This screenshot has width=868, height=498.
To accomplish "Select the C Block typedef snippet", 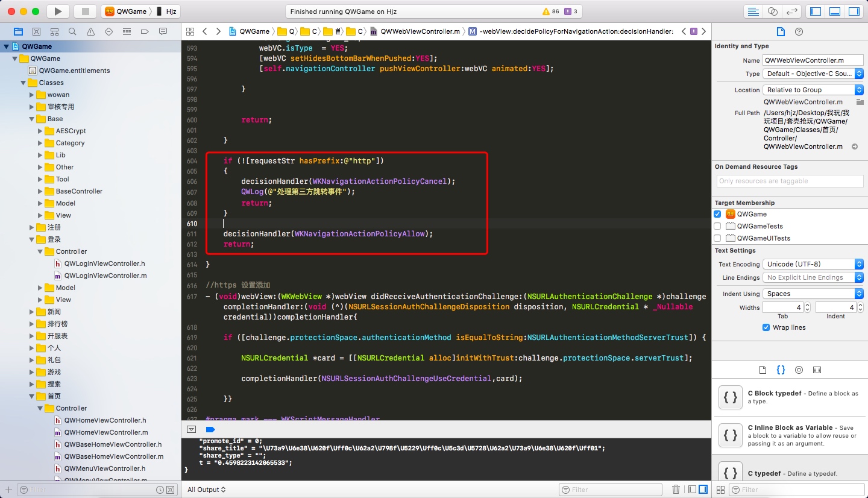I will 790,397.
